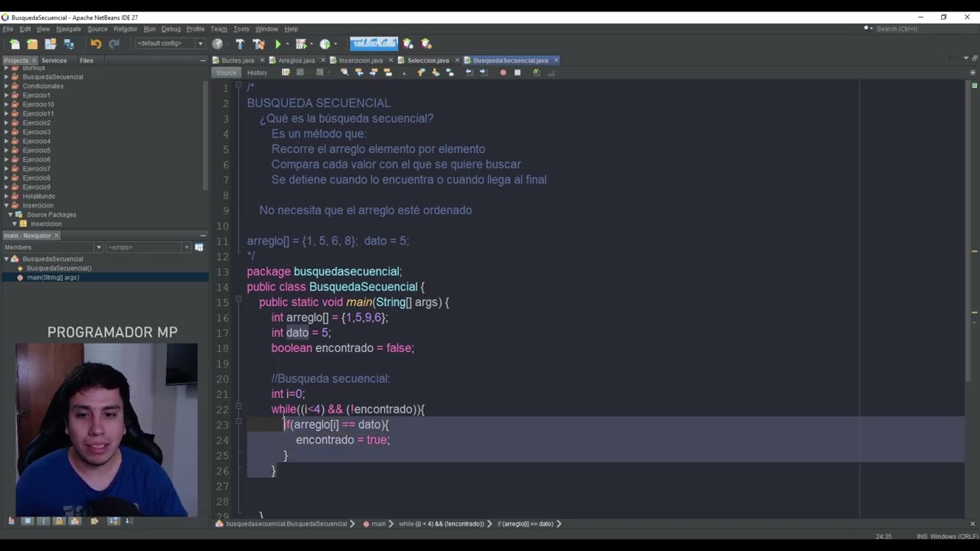The image size is (980, 551).
Task: Select HolaMundo project in tree
Action: (38, 196)
